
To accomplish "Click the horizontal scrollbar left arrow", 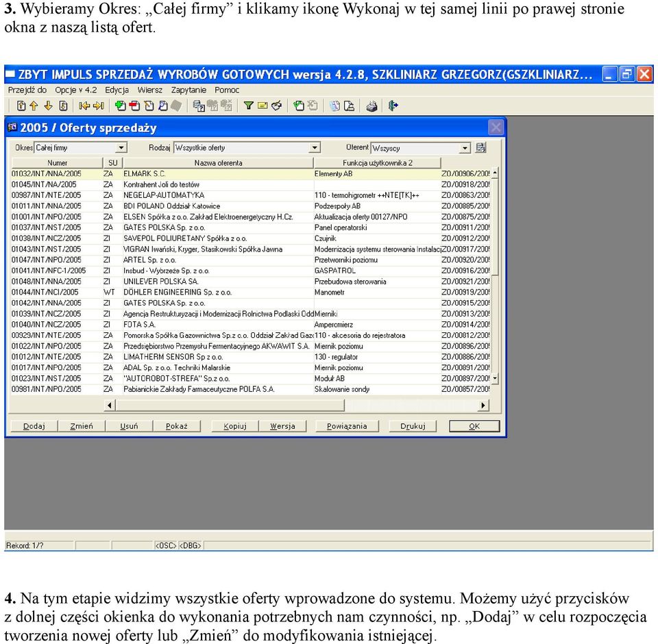I will coord(110,406).
